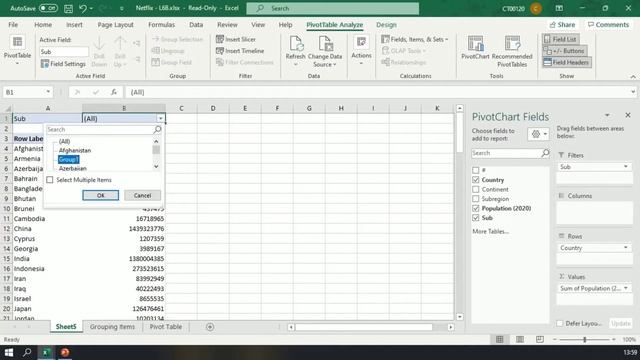Viewport: 640px width, 360px height.
Task: Open the Sub filter dropdown in cell B1
Action: 160,118
